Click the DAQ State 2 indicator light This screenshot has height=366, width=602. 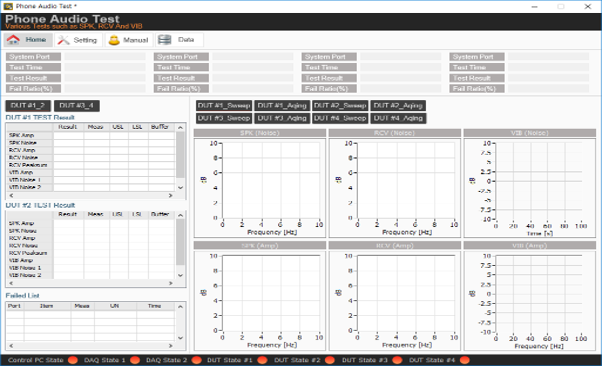click(x=197, y=360)
